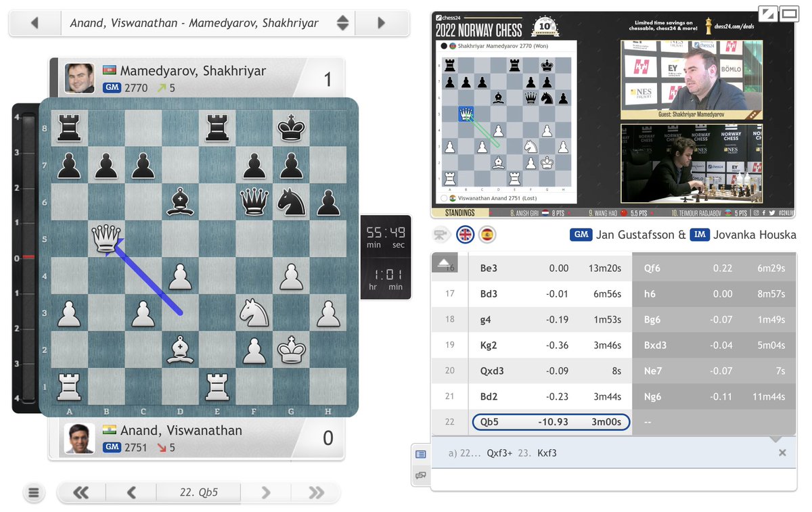Jump to first move of the game
Screen dimensions: 812x512
(81, 493)
